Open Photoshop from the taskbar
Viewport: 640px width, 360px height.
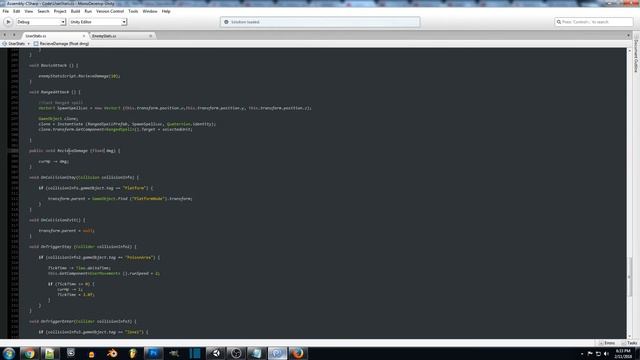click(153, 353)
